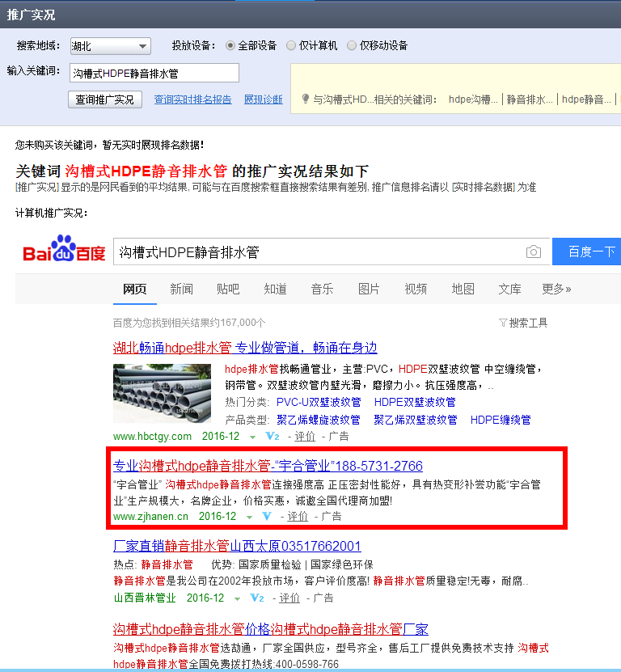The width and height of the screenshot is (621, 672).
Task: Click the related keyword hdpe沟槽...
Action: click(473, 99)
